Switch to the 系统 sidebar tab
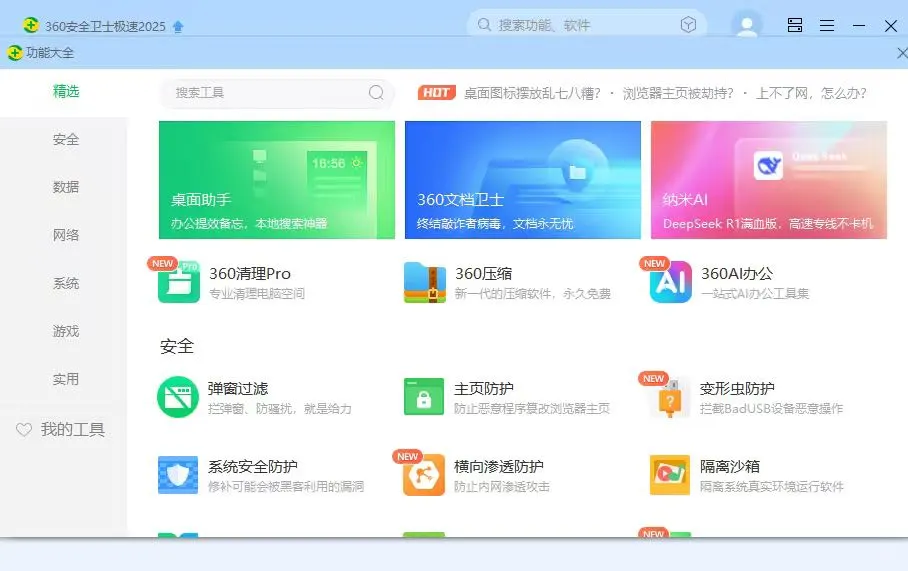This screenshot has width=908, height=571. click(65, 283)
